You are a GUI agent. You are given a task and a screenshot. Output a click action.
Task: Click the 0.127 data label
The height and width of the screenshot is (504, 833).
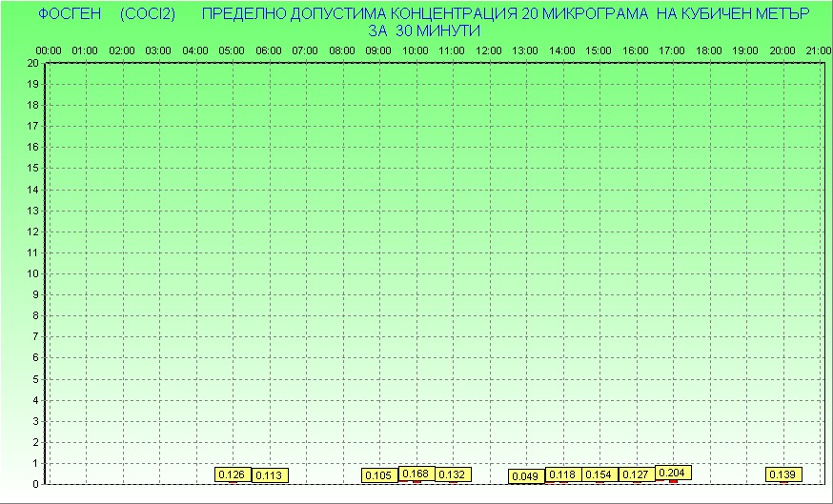tap(636, 474)
